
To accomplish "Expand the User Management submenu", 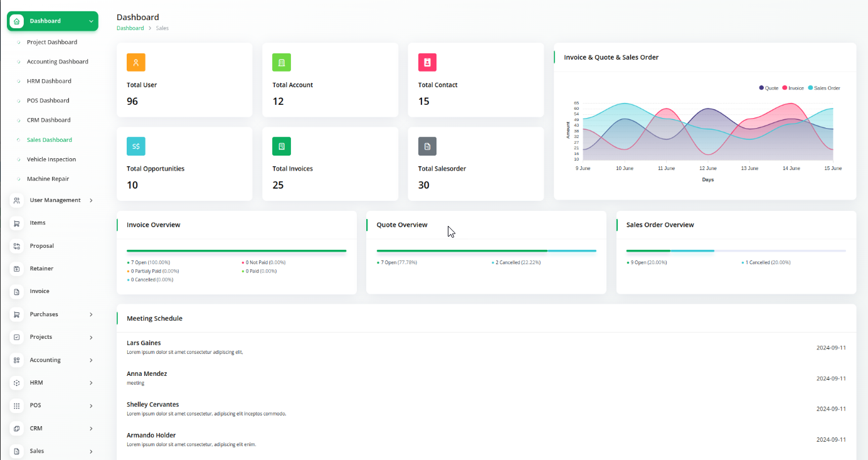I will [x=91, y=200].
